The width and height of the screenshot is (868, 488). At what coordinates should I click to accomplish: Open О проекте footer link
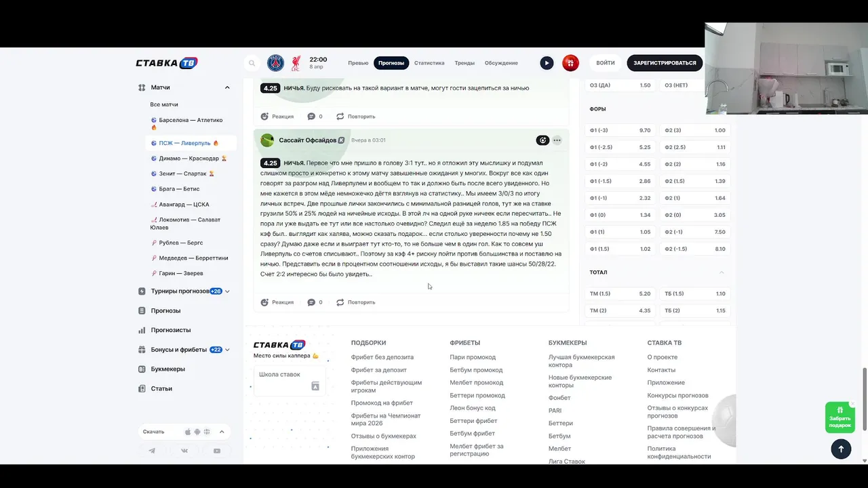pyautogui.click(x=663, y=357)
